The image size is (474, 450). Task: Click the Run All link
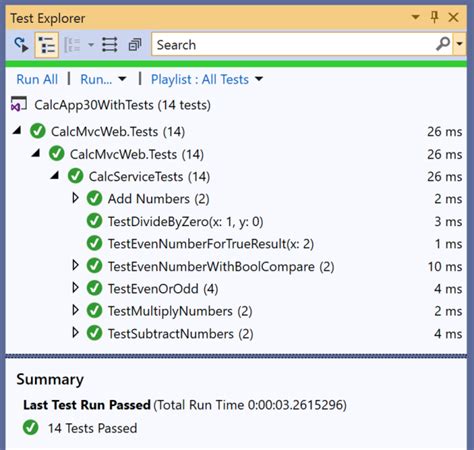coord(37,79)
